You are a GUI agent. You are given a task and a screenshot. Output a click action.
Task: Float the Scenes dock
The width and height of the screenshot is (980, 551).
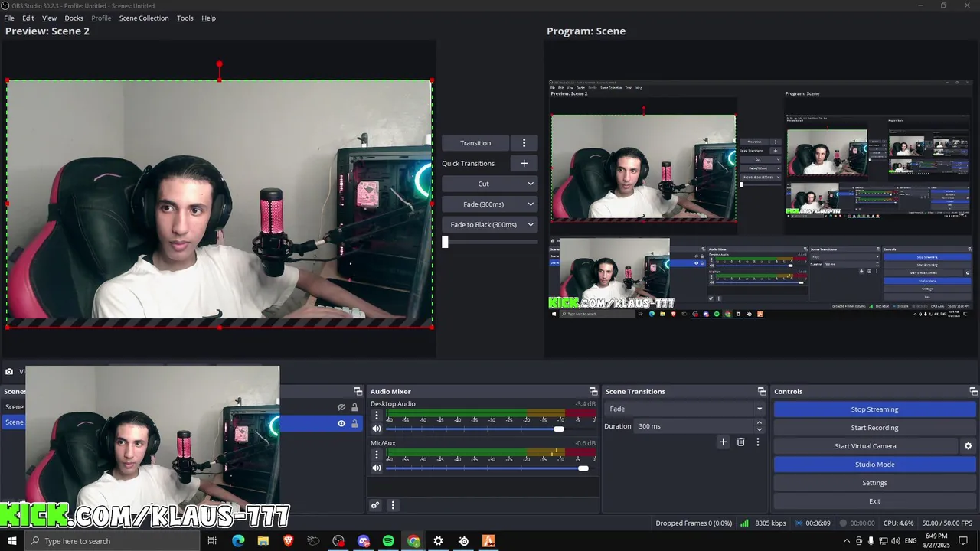(x=358, y=391)
